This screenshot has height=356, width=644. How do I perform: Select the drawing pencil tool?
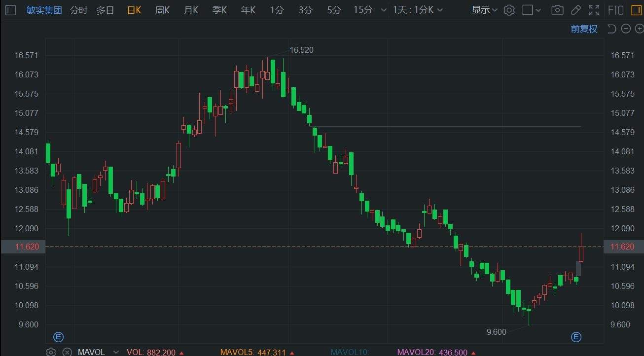[x=575, y=10]
